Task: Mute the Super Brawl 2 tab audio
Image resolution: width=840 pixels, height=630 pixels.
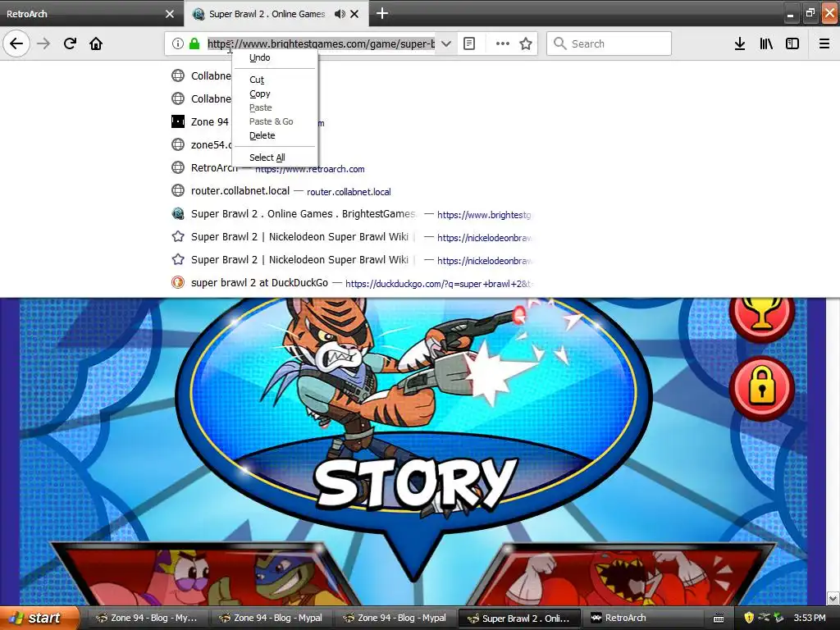Action: [x=340, y=14]
